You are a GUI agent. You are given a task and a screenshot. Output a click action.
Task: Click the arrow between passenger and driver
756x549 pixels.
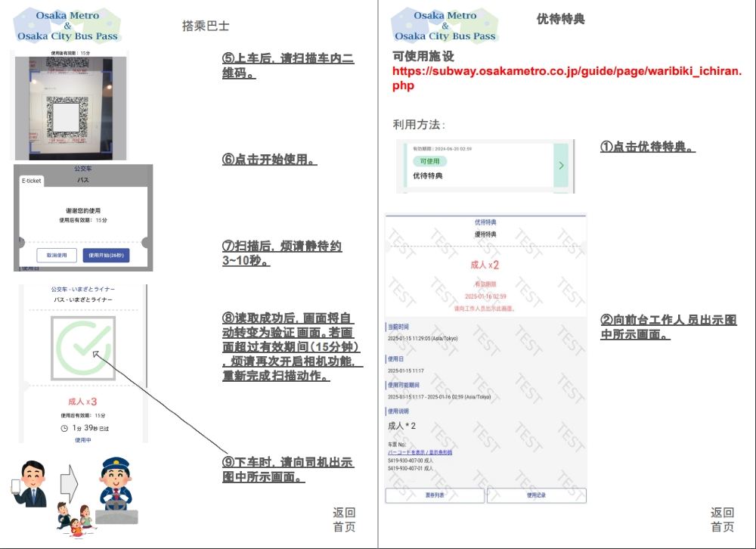click(x=69, y=485)
